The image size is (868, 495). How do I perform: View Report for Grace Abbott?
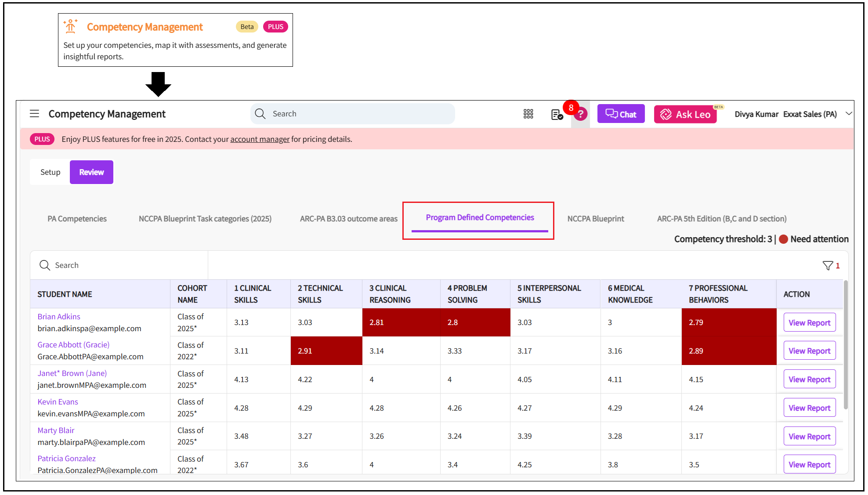pos(809,351)
